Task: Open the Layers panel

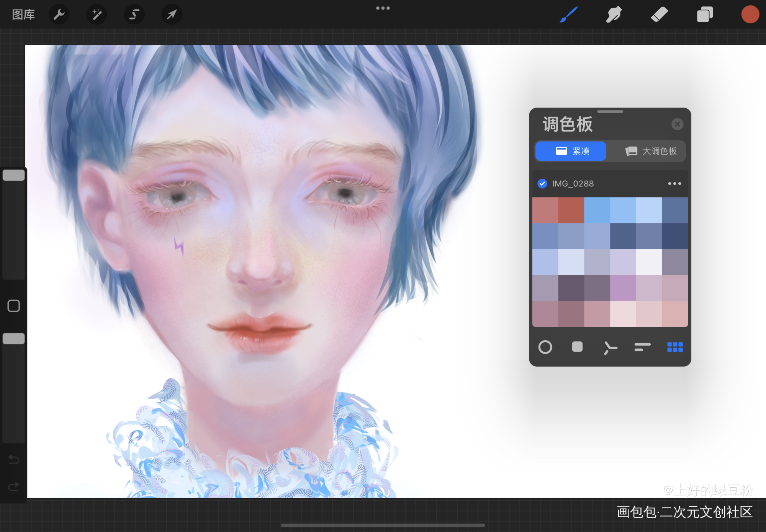Action: click(704, 15)
